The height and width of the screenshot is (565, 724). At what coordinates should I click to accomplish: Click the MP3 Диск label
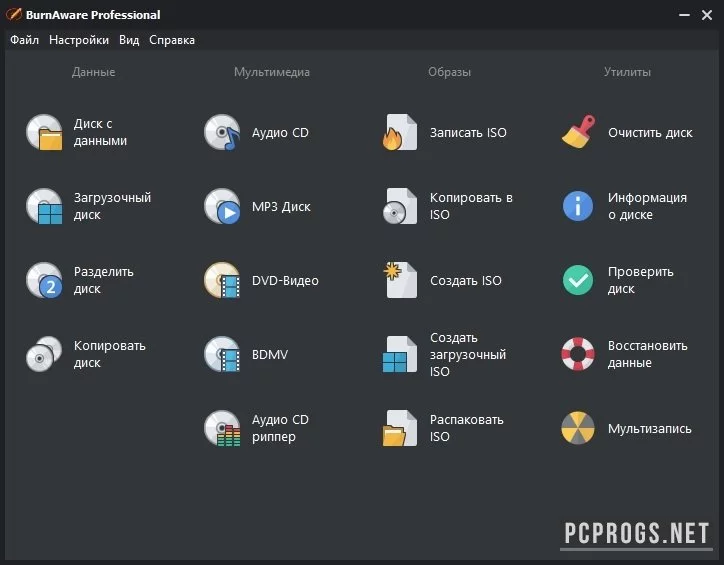coord(281,207)
